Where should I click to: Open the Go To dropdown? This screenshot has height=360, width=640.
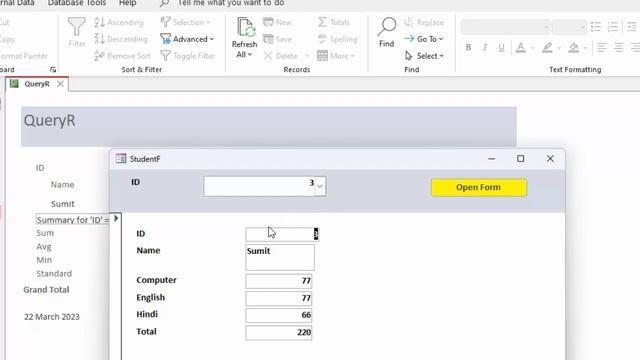tap(424, 39)
